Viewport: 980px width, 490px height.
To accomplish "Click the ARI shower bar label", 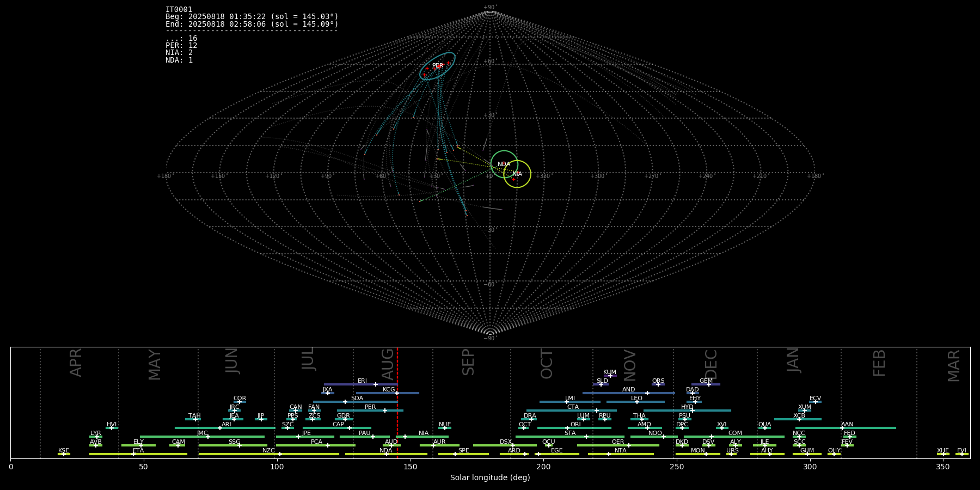I will click(226, 424).
